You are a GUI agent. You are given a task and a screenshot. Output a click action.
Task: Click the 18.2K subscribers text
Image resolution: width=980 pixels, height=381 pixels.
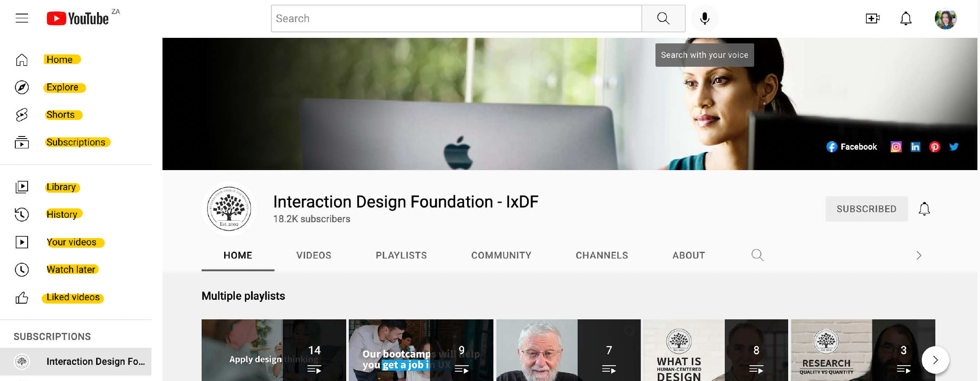point(312,219)
